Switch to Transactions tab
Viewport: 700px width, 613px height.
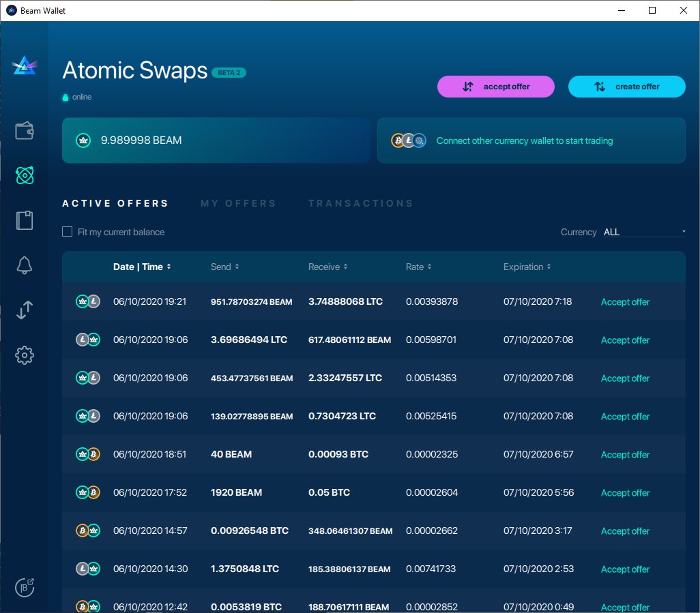tap(361, 203)
